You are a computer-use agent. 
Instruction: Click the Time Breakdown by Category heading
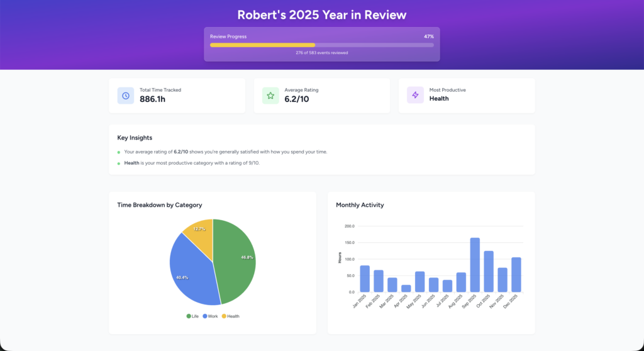coord(159,204)
